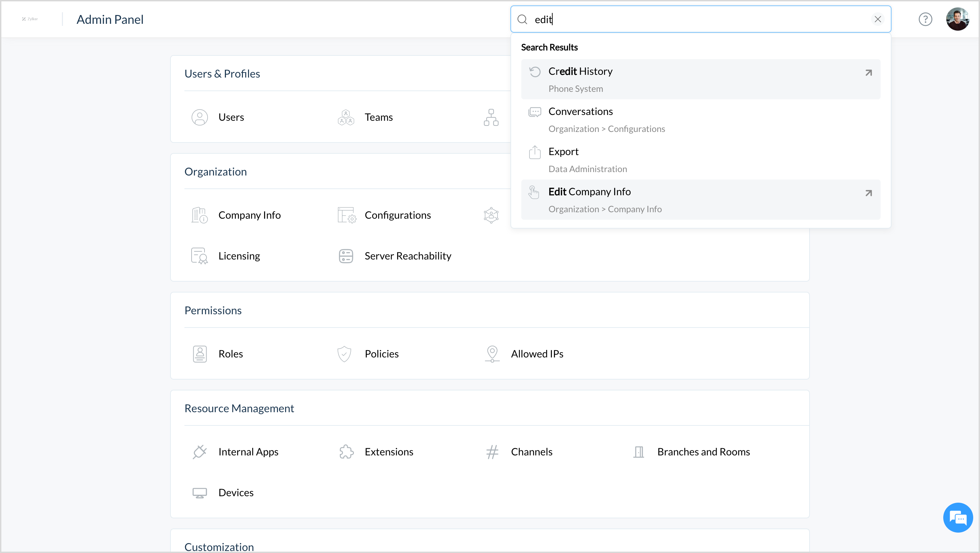Viewport: 980px width, 553px height.
Task: Click the Roles icon
Action: tap(199, 354)
